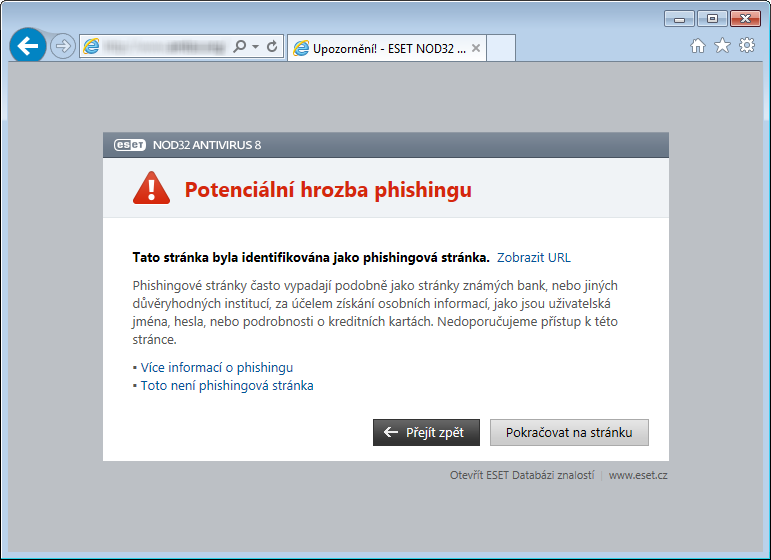Screen dimensions: 771x560
Task: Click 'NOD32 ANTIVIRUS 8' header text
Action: click(x=207, y=145)
